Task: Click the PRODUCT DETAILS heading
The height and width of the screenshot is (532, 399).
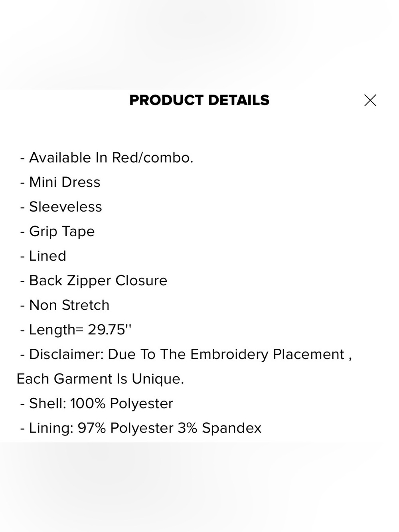Action: (x=199, y=100)
